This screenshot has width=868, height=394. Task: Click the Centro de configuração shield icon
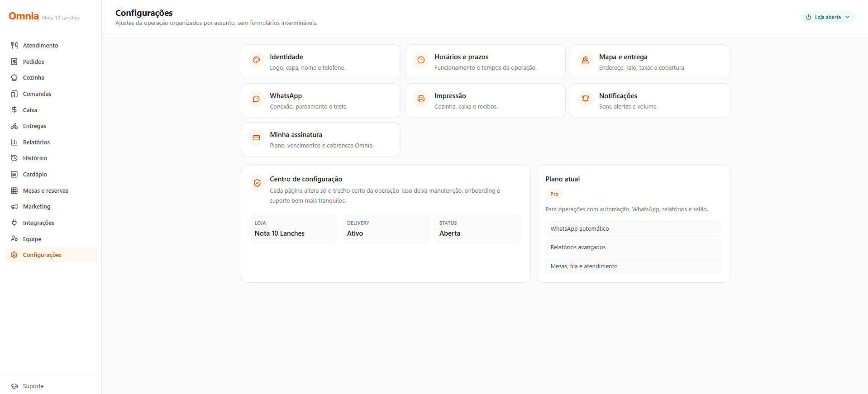pos(257,183)
